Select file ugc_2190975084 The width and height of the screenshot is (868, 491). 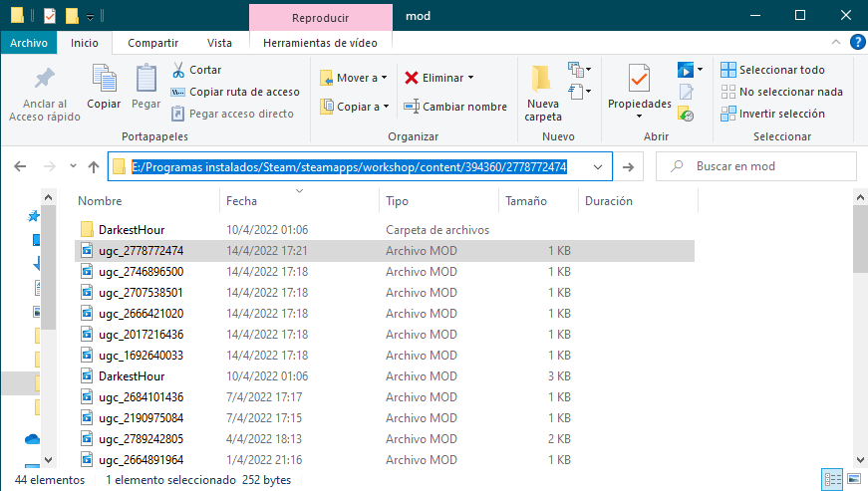[x=385, y=418]
